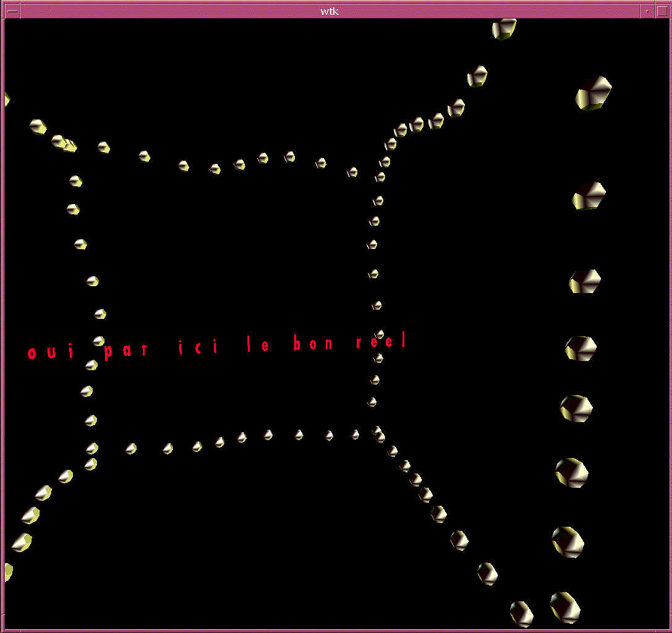Click the topmost sphere in the right column
Image resolution: width=672 pixels, height=633 pixels.
coord(594,93)
